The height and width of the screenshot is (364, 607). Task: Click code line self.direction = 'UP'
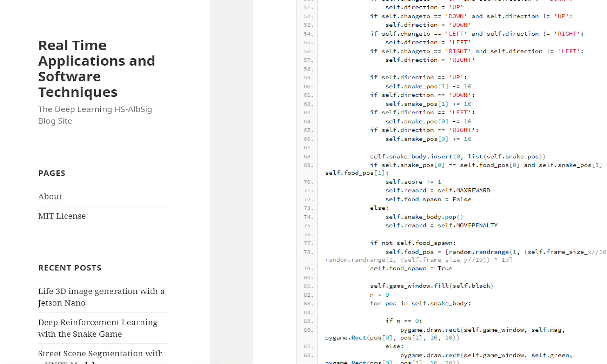click(424, 7)
